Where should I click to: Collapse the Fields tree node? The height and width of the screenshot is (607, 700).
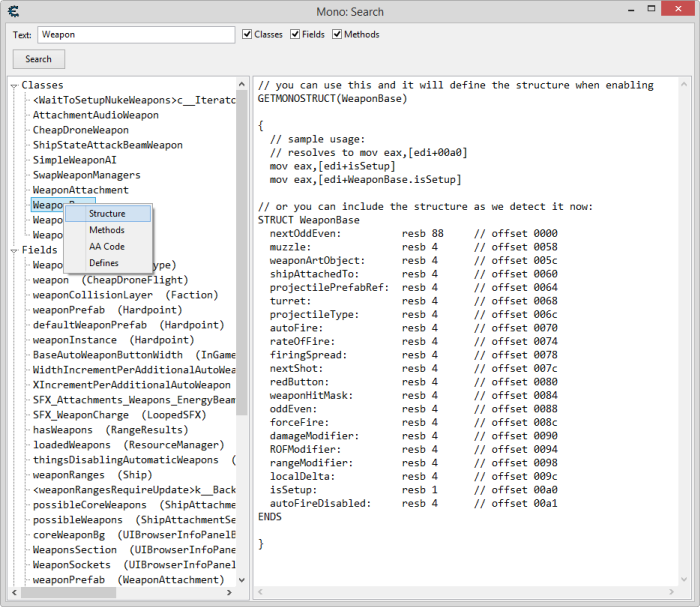click(14, 250)
